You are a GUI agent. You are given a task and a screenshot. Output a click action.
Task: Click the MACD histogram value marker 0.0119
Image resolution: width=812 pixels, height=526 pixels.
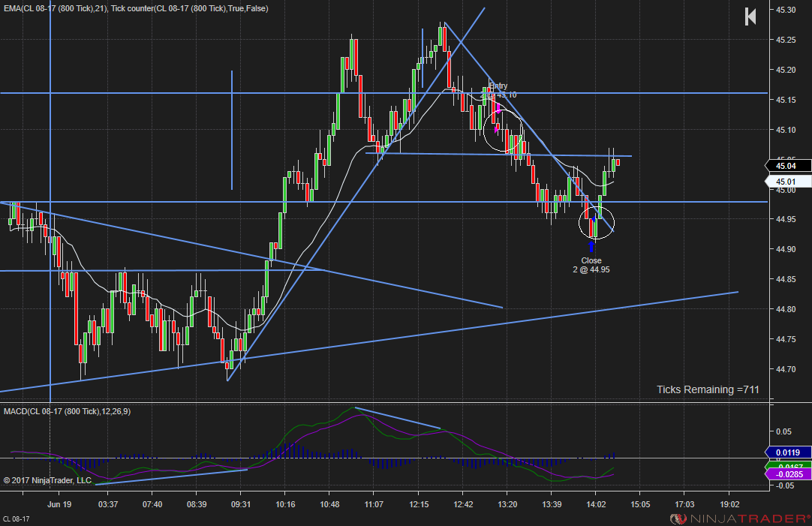tap(788, 452)
